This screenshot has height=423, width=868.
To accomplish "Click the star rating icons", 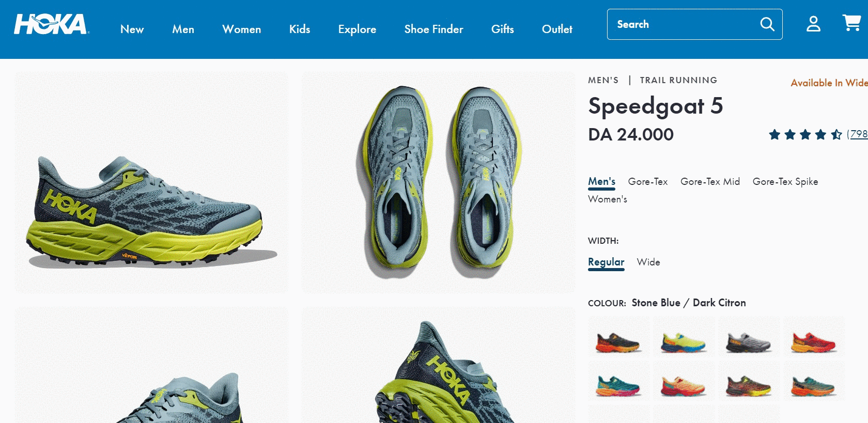I will [805, 135].
